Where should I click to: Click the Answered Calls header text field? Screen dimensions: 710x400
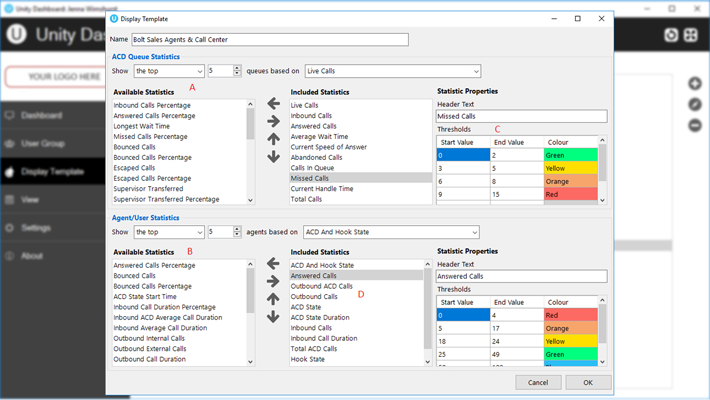coord(521,276)
